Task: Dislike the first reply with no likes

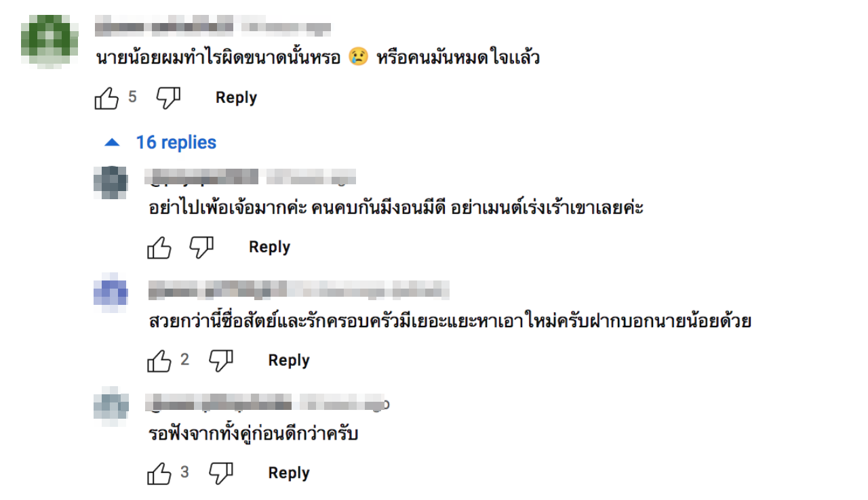Action: click(x=201, y=248)
